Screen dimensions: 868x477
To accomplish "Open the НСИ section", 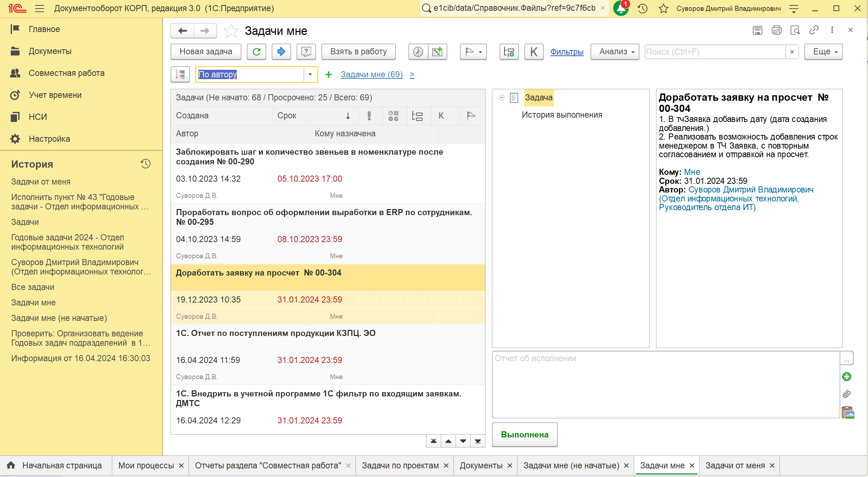I will coord(38,117).
